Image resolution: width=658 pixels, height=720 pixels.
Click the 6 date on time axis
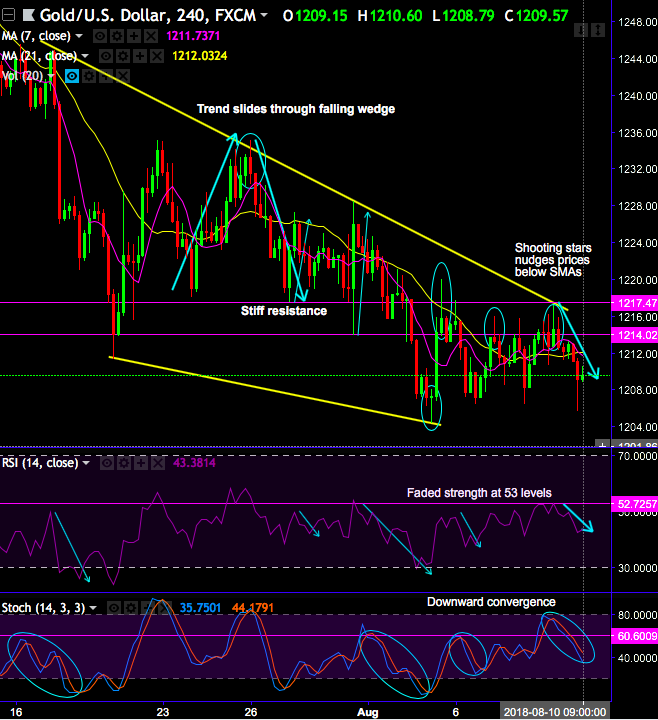pos(456,712)
